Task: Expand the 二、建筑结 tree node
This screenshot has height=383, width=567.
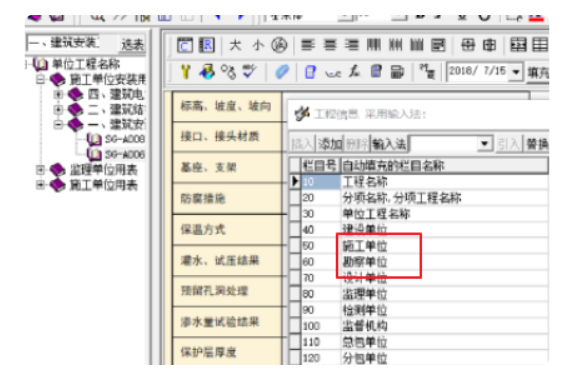Action: pyautogui.click(x=58, y=109)
